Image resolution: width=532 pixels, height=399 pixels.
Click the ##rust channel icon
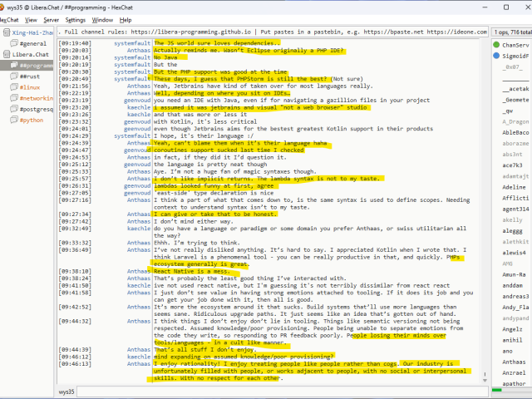(13, 76)
